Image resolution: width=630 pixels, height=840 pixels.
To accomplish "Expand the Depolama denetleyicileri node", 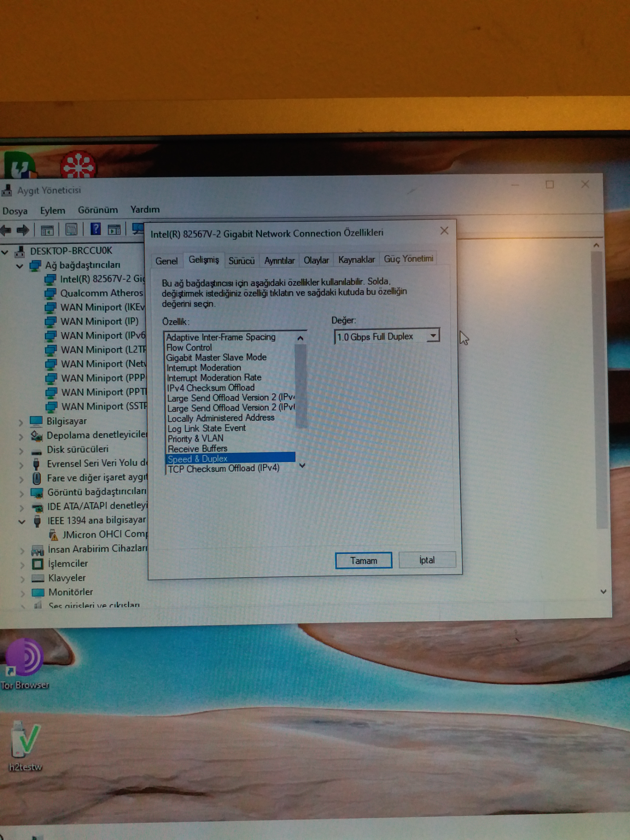I will tap(21, 436).
